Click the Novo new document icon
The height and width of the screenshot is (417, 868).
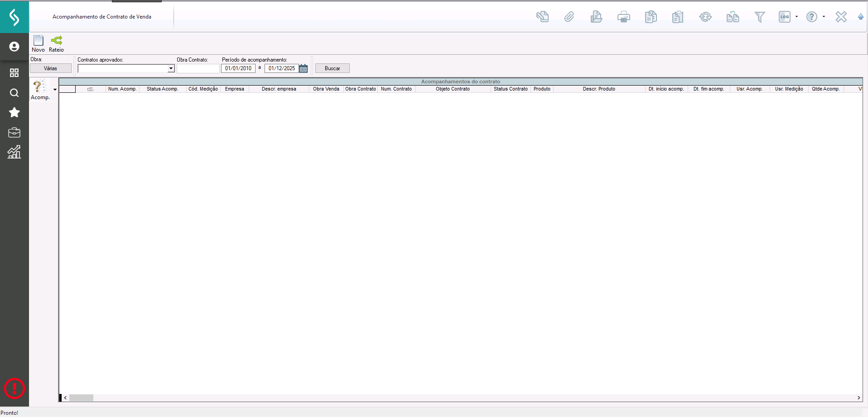39,40
